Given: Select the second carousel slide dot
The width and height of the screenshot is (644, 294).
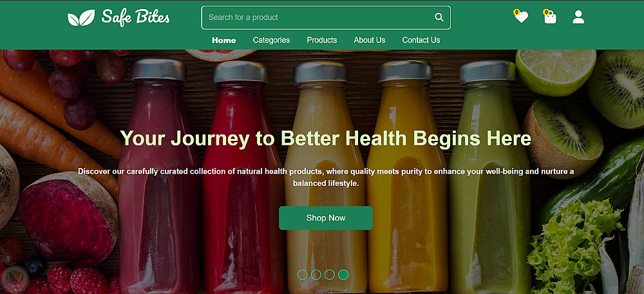Looking at the screenshot, I should click(x=316, y=275).
